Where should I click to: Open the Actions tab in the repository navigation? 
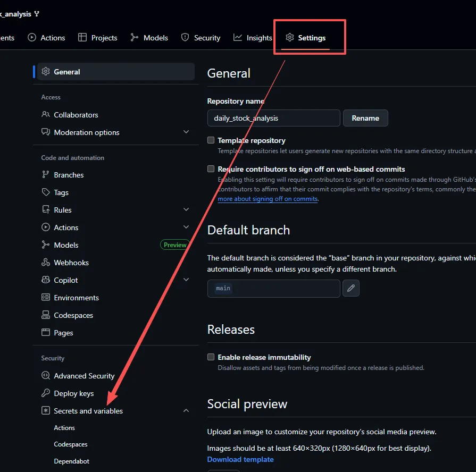point(46,38)
